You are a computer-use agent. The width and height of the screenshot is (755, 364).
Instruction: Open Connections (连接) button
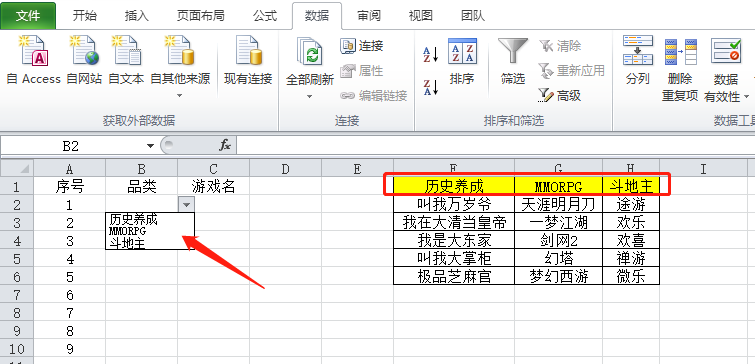click(x=362, y=46)
